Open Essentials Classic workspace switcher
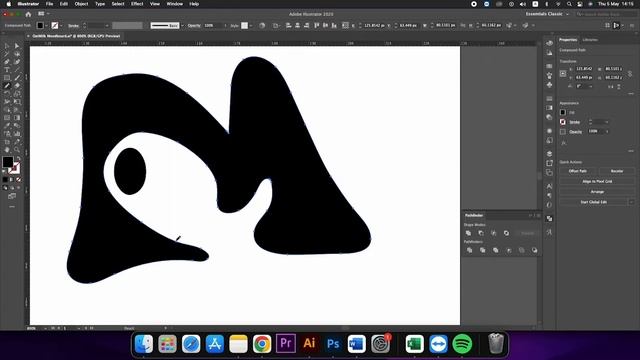The width and height of the screenshot is (640, 360). (x=547, y=14)
